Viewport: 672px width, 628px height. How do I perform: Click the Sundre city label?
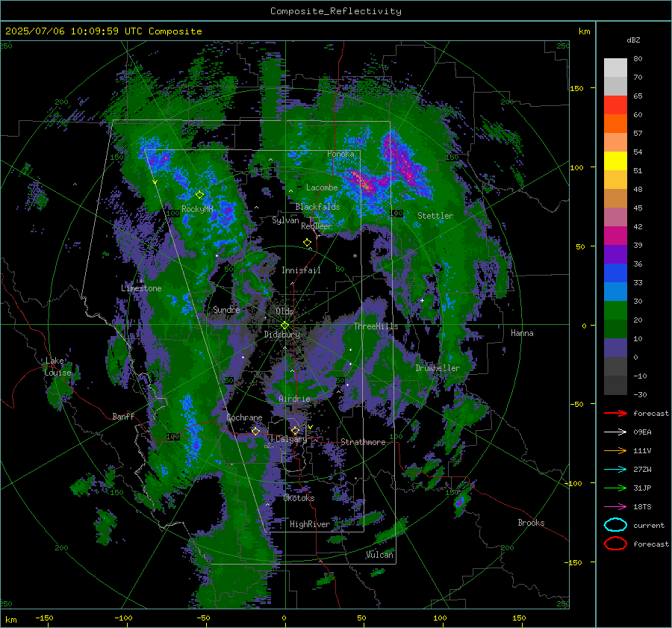tap(226, 309)
